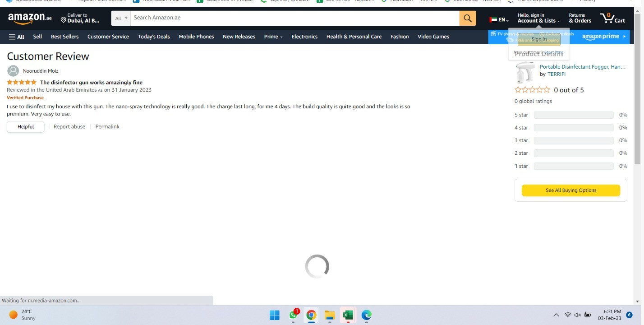Open the hamburger All menu

[x=17, y=37]
